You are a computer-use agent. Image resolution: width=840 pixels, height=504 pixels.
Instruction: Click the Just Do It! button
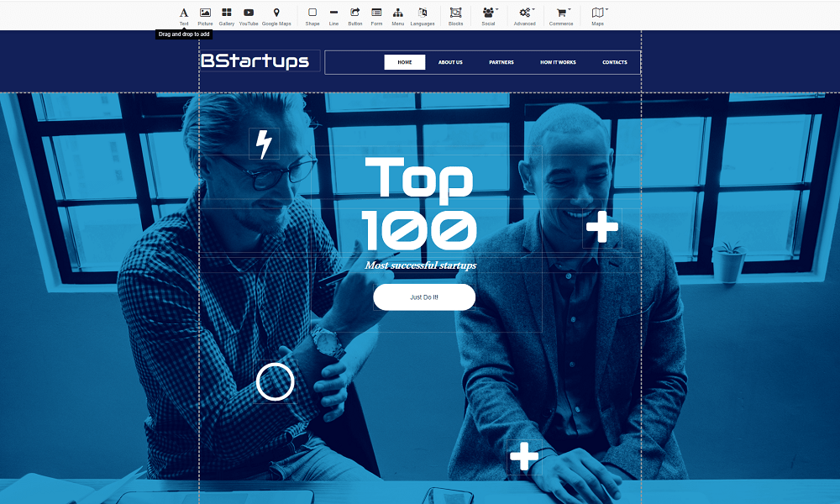(424, 297)
